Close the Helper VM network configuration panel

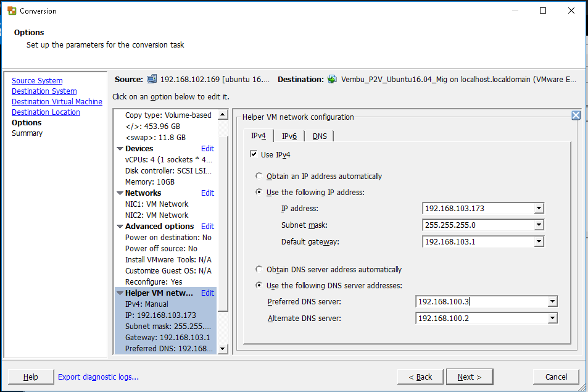576,115
